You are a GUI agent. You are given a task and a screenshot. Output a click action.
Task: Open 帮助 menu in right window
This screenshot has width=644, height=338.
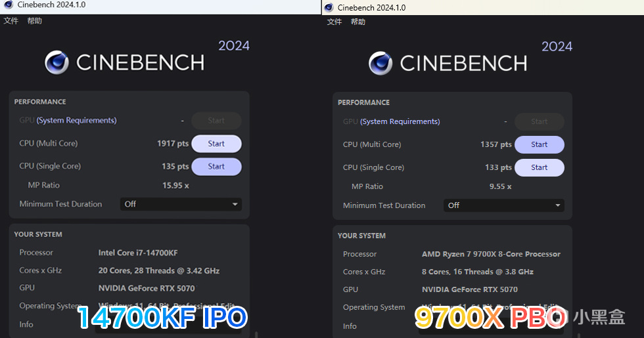coord(357,22)
